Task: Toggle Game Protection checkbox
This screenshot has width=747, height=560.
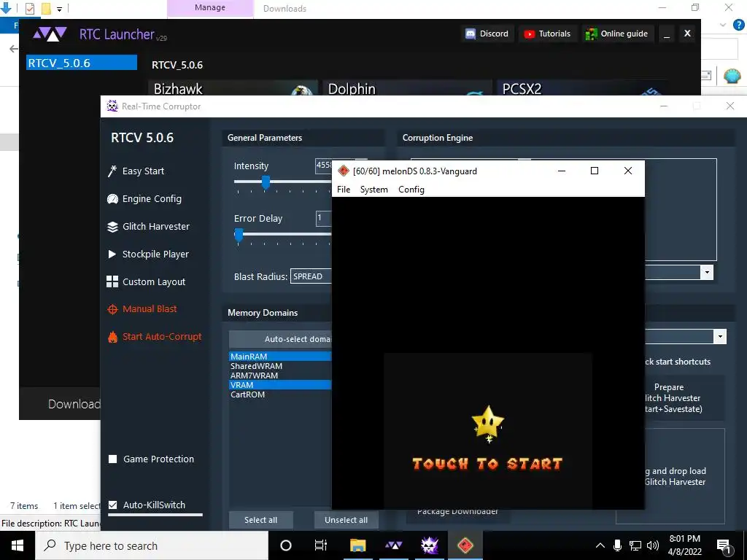Action: (113, 459)
